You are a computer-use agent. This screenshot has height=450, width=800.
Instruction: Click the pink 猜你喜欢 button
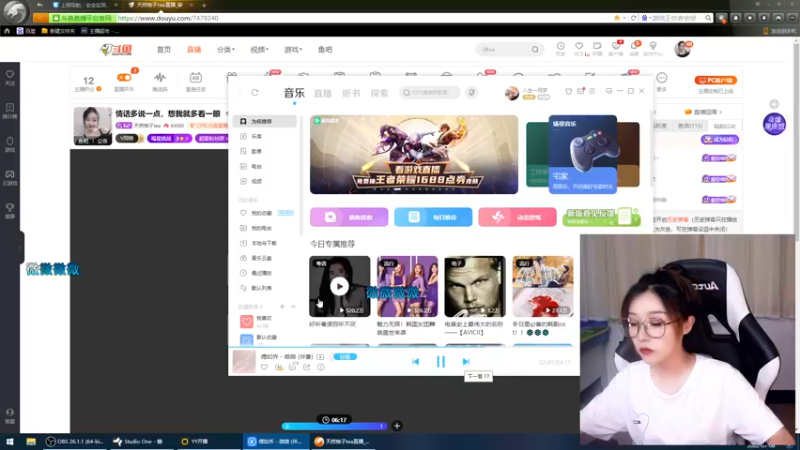click(x=349, y=217)
